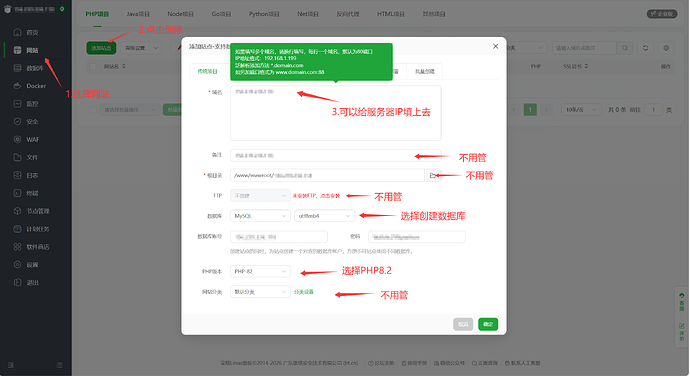Click into the site search input box
This screenshot has height=376, width=690.
coord(584,48)
